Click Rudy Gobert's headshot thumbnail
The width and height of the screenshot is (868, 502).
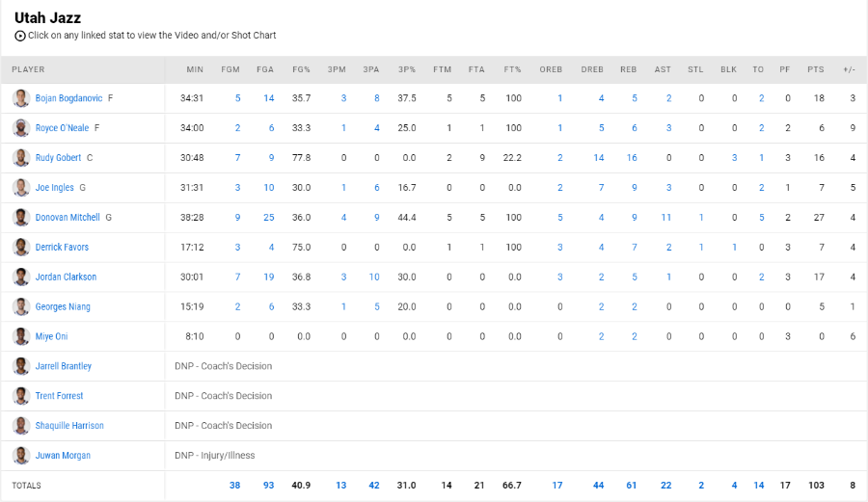pos(21,158)
